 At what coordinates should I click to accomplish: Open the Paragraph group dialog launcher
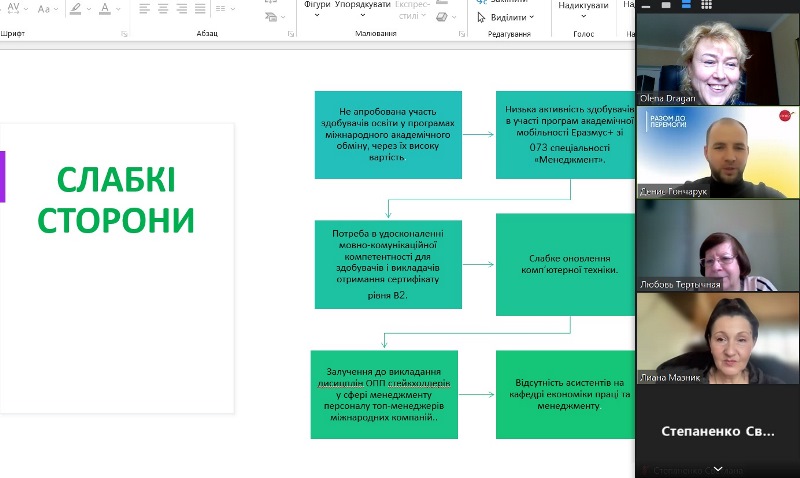(291, 34)
